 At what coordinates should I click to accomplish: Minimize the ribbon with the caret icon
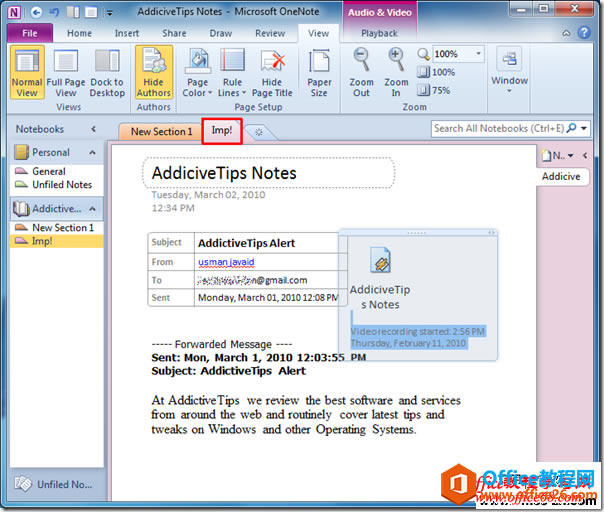tap(566, 33)
